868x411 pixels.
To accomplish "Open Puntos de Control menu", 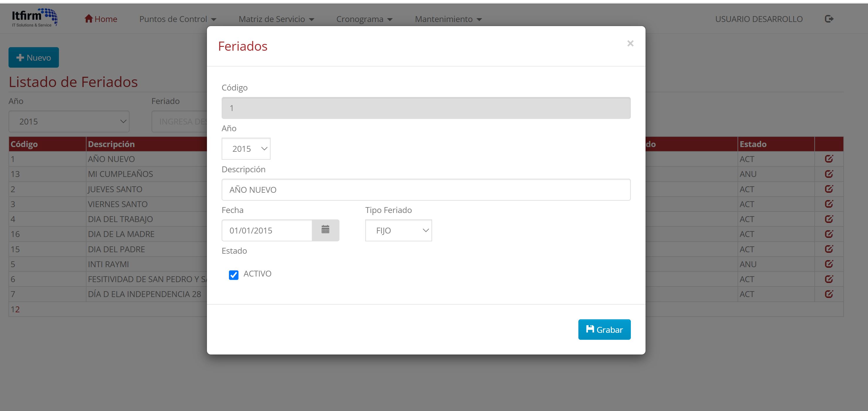I will (178, 19).
